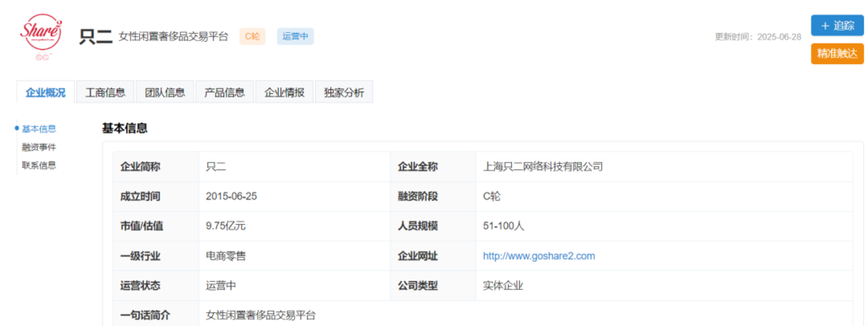Click the 9.75亿元 valuation value
The height and width of the screenshot is (326, 868).
pos(226,226)
